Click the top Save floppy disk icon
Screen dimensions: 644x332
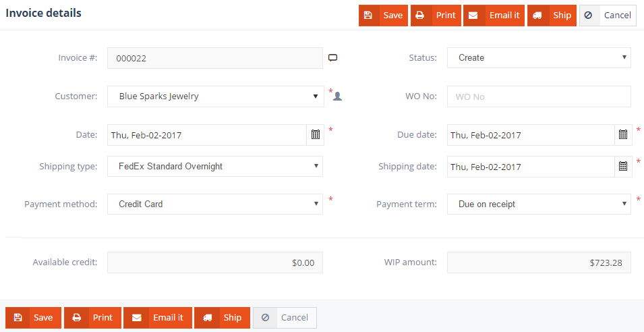[x=368, y=16]
